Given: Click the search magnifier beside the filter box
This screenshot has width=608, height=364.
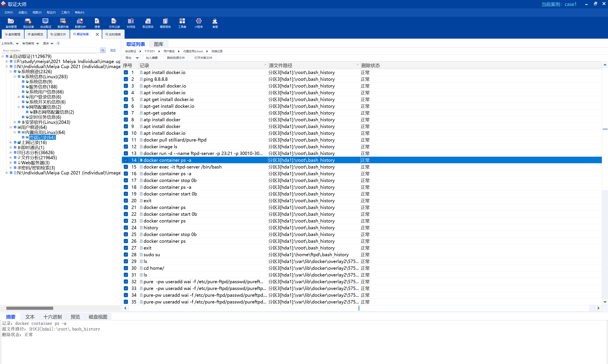Looking at the screenshot, I should (103, 50).
